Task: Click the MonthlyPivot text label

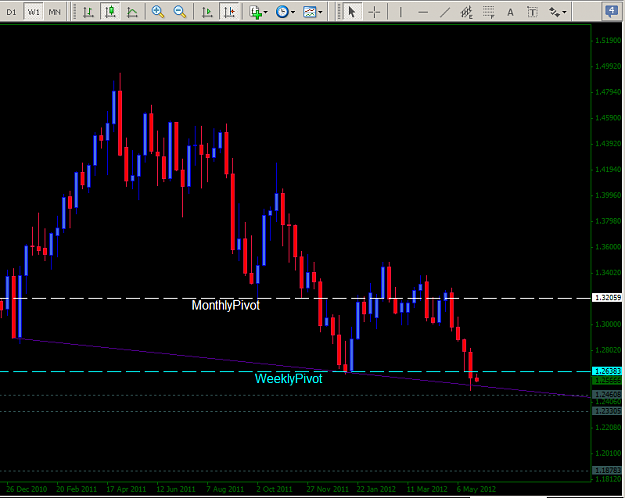Action: coord(226,305)
